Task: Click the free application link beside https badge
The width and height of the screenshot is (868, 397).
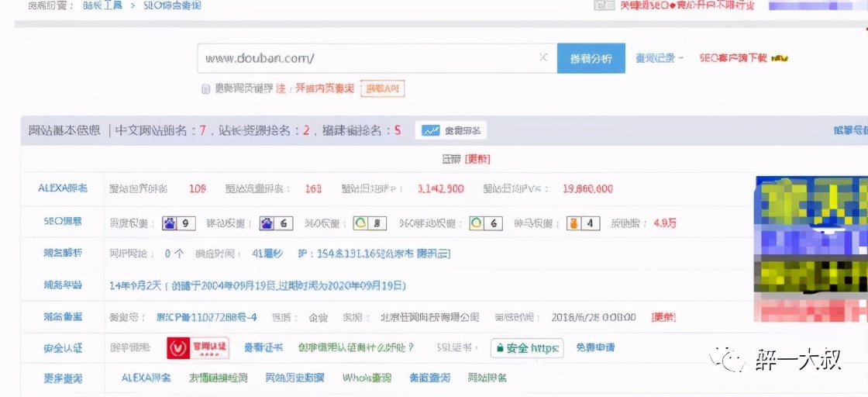Action: point(595,347)
